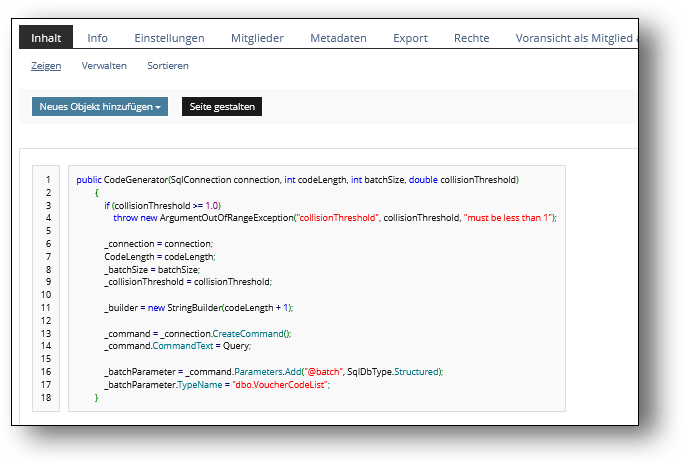Screen dimensions: 684x464
Task: Click the Zeigen sub-navigation link
Action: [46, 66]
